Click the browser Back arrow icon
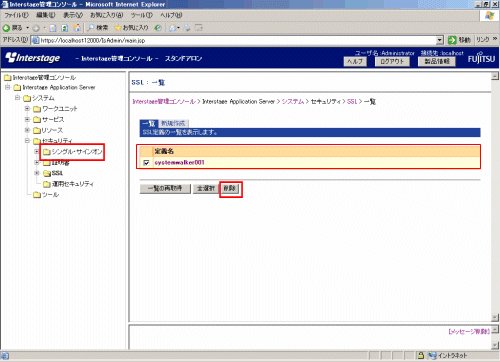The width and height of the screenshot is (500, 362). pyautogui.click(x=6, y=28)
